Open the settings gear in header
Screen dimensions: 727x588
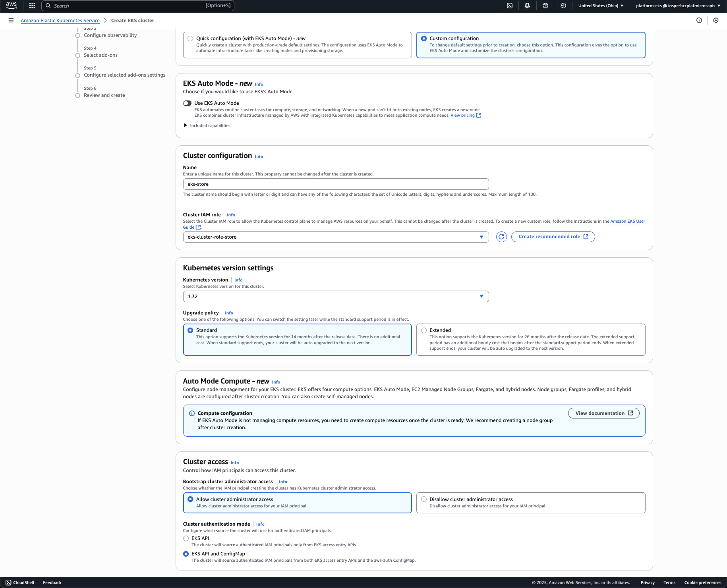pyautogui.click(x=563, y=6)
